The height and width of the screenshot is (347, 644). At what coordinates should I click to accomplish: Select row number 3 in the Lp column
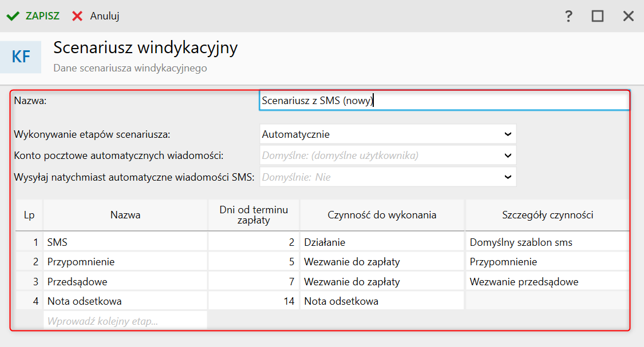click(29, 281)
